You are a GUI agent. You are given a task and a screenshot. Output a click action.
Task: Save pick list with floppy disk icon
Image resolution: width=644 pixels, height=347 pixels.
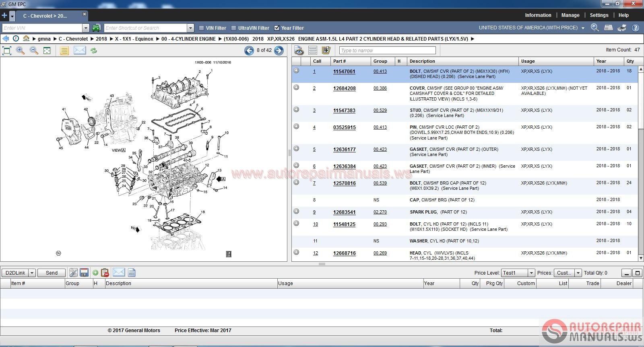pyautogui.click(x=84, y=273)
